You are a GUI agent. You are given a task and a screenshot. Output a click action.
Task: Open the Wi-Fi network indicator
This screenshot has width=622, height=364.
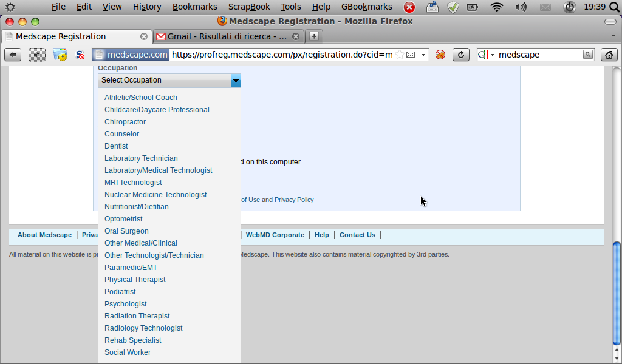497,7
